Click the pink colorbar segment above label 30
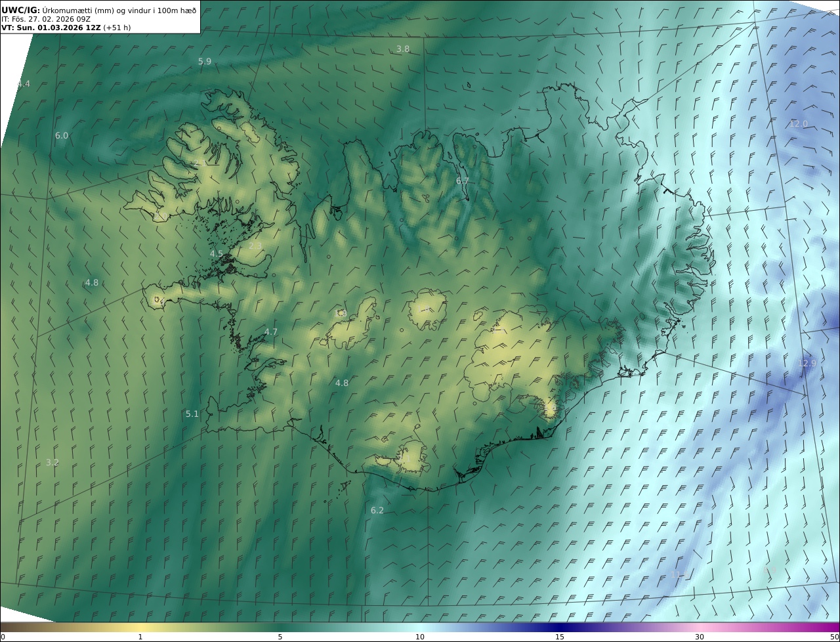This screenshot has height=642, width=840. click(x=700, y=627)
